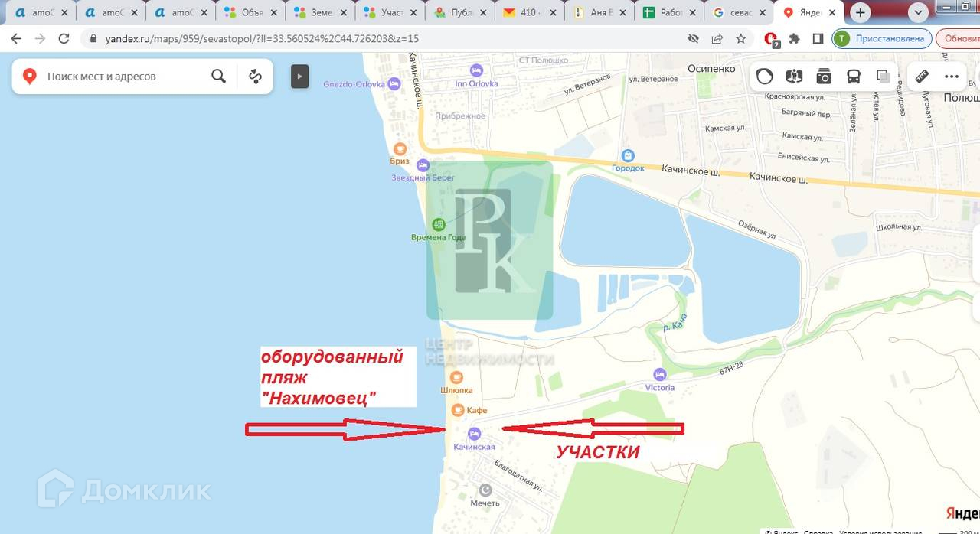Click the 'Осипенко' locality label
The height and width of the screenshot is (534, 980).
point(711,68)
